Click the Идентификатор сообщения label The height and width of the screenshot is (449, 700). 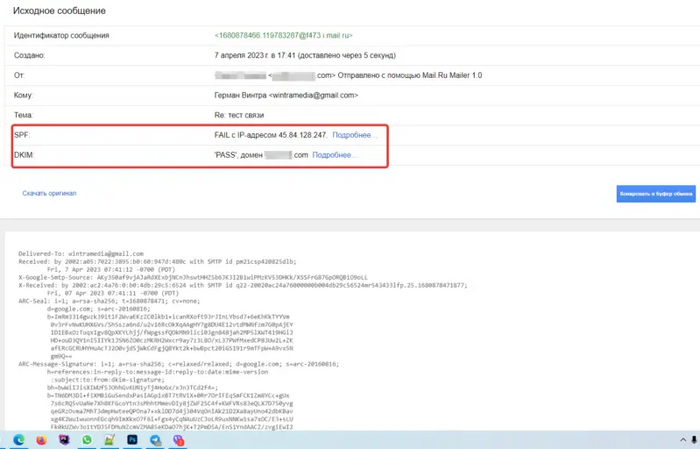click(x=62, y=35)
